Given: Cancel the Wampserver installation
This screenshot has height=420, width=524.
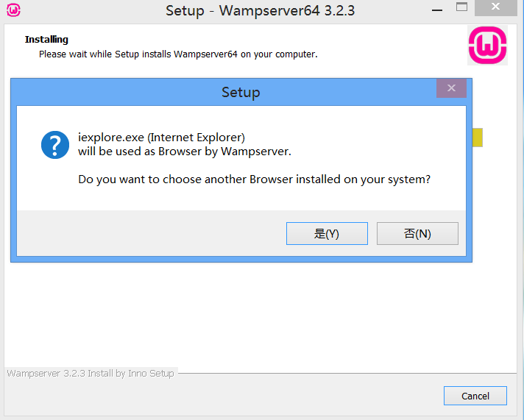Looking at the screenshot, I should tap(475, 396).
